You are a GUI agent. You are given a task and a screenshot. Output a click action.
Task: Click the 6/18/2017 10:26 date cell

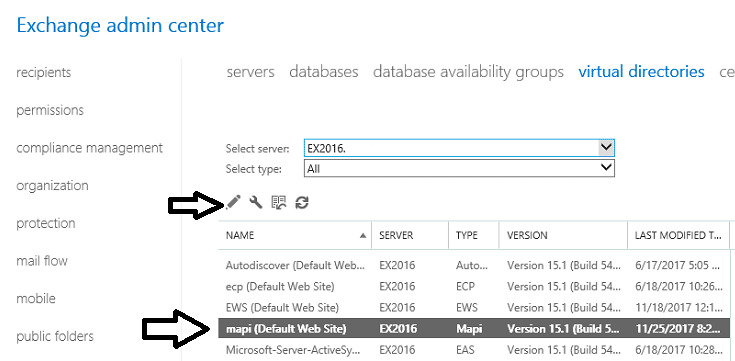coord(678,286)
